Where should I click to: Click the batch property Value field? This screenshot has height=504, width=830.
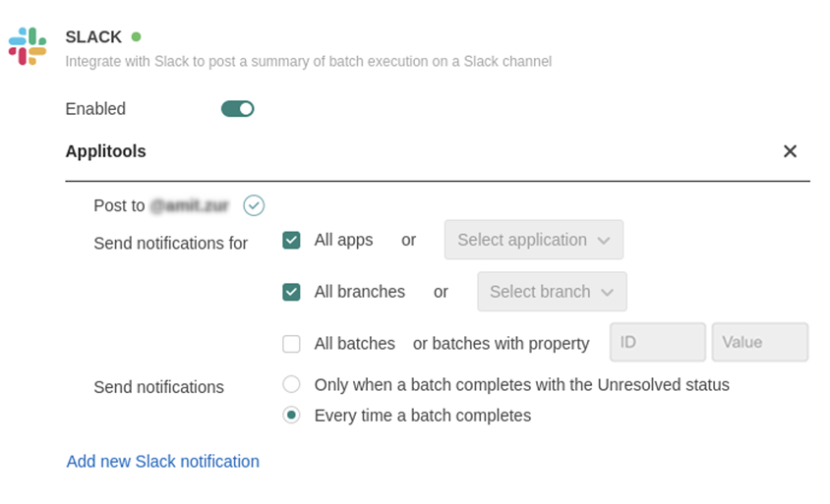click(x=759, y=342)
